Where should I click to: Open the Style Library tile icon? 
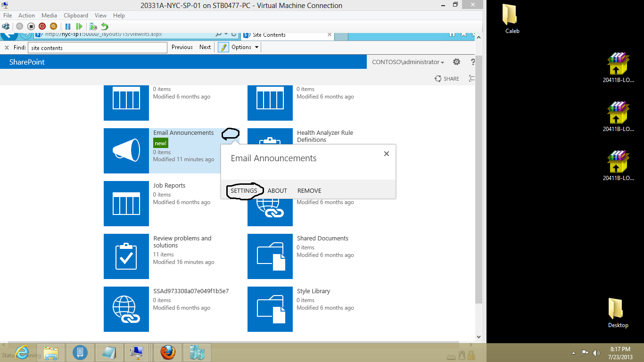tap(270, 309)
